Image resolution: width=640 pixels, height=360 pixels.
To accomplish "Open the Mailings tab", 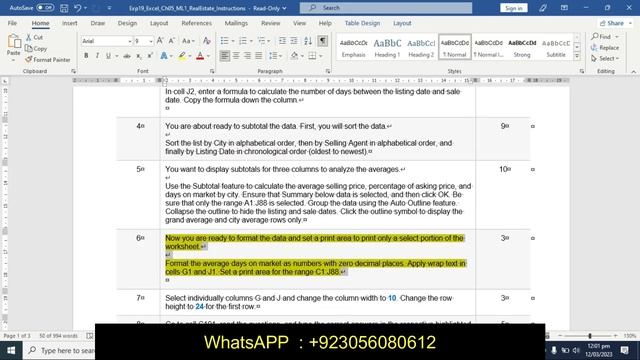I will coord(236,23).
